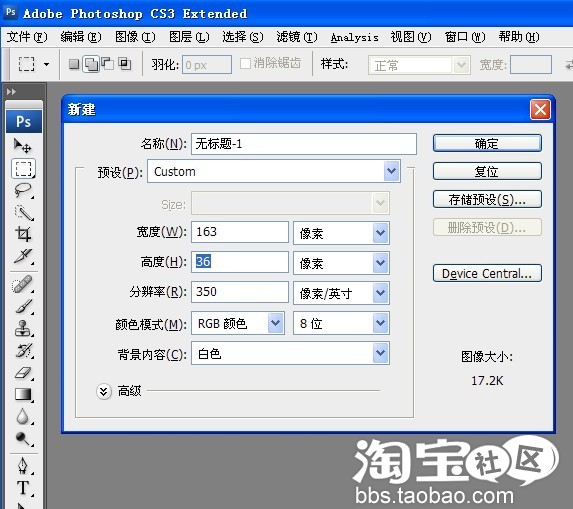Screen dimensions: 573x509
Task: Select the Eraser tool
Action: 23,373
